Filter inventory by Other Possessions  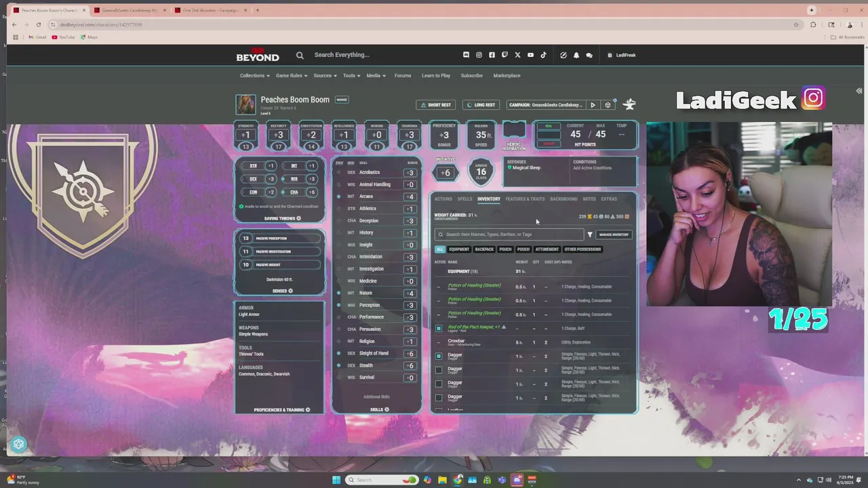pyautogui.click(x=583, y=249)
